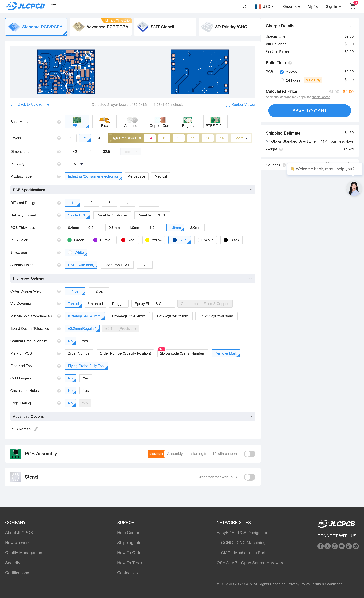
Task: Open the JLCPCB YouTube icon in the footer
Action: (x=342, y=546)
